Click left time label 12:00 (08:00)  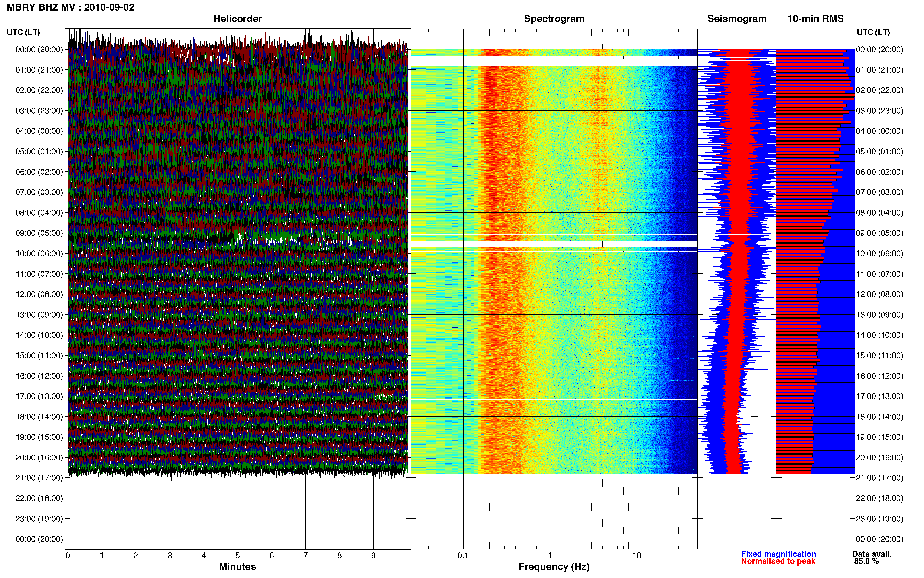tap(39, 294)
